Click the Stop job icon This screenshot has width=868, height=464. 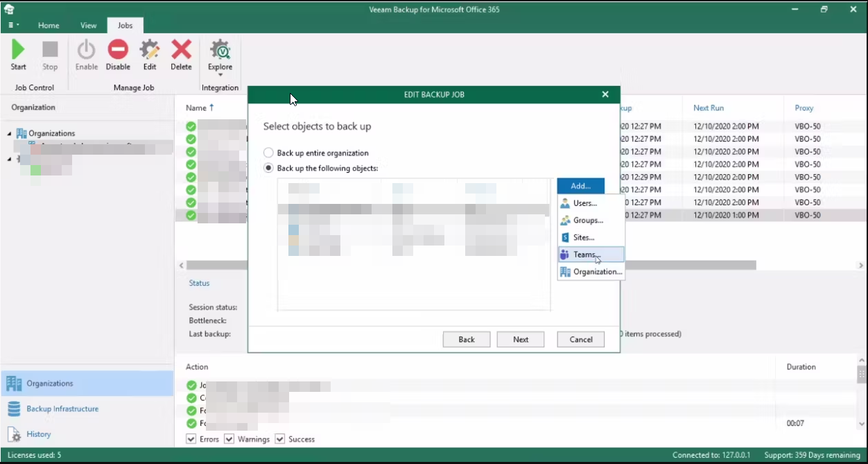50,50
